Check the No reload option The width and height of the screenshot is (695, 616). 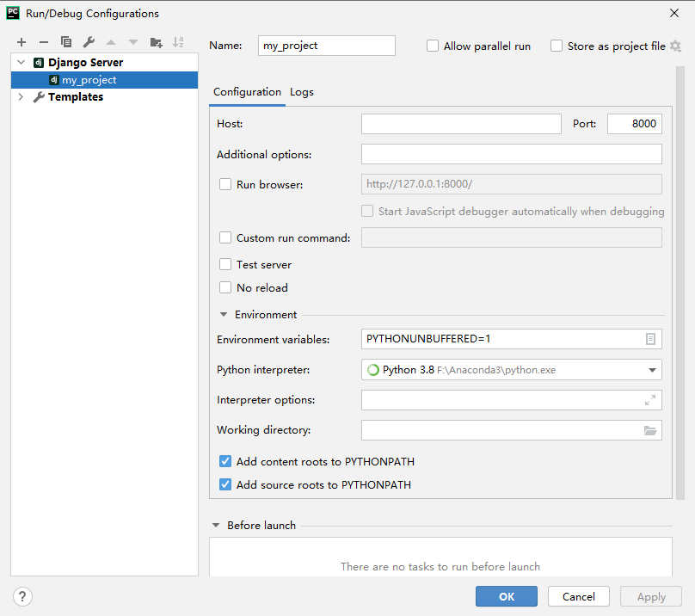tap(225, 287)
